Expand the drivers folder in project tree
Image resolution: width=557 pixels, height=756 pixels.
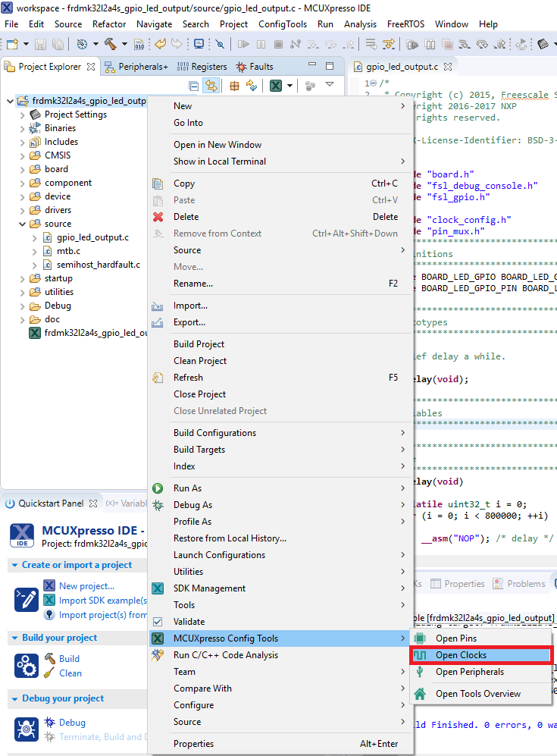tap(22, 210)
